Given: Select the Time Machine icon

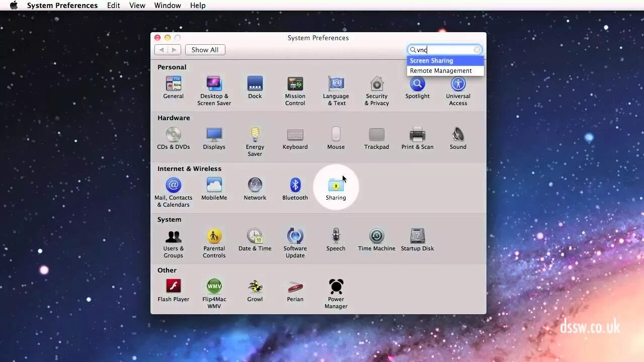Looking at the screenshot, I should [x=376, y=236].
